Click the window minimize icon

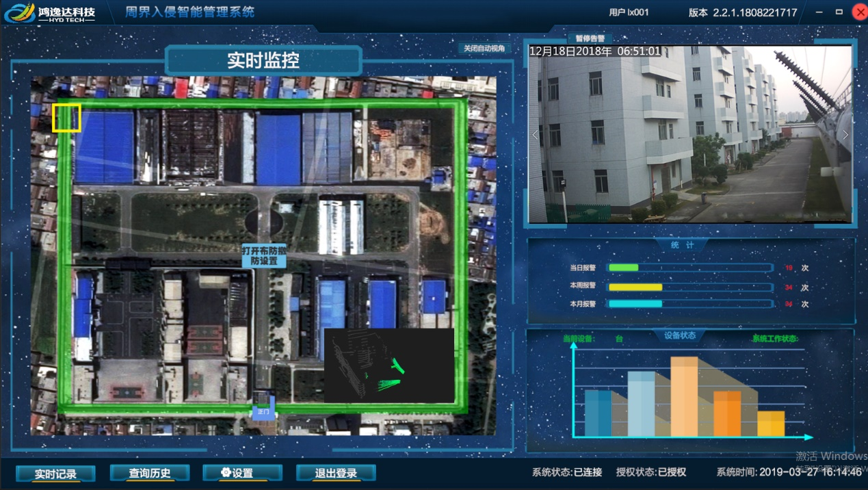coord(818,12)
